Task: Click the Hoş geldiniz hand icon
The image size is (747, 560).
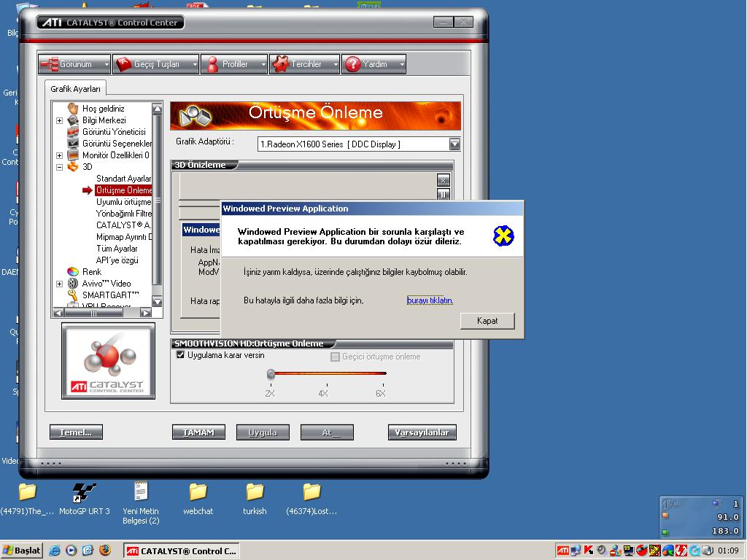Action: click(73, 108)
